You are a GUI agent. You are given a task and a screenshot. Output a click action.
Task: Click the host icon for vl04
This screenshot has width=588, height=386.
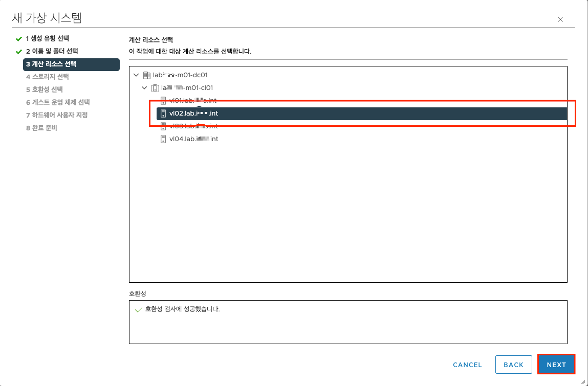[163, 139]
